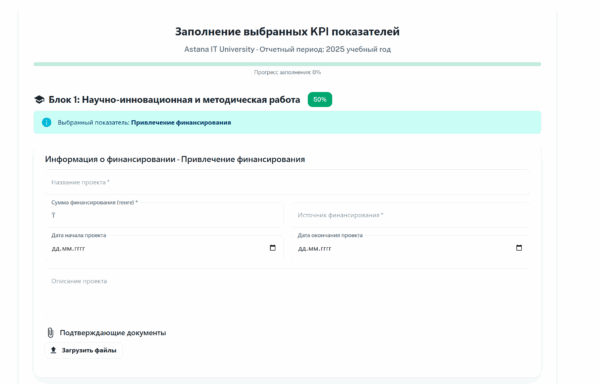Focus the Описание проекта text area

[x=287, y=293]
